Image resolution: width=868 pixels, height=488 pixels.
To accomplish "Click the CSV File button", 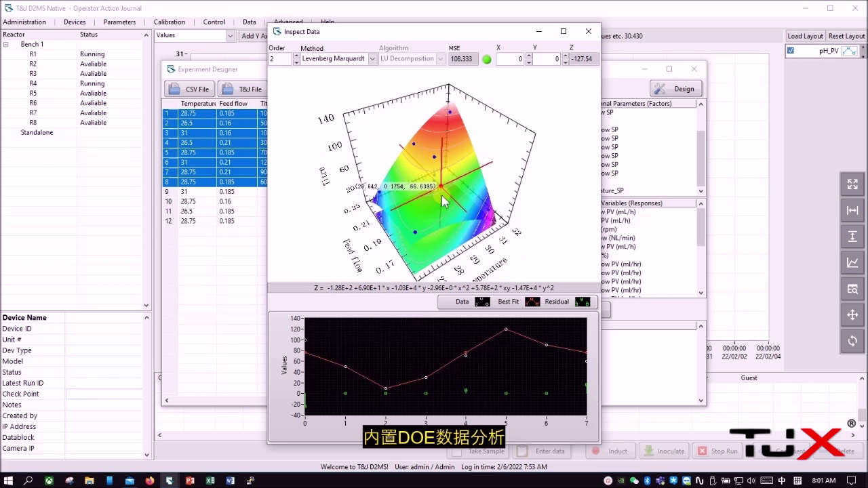I will [189, 89].
